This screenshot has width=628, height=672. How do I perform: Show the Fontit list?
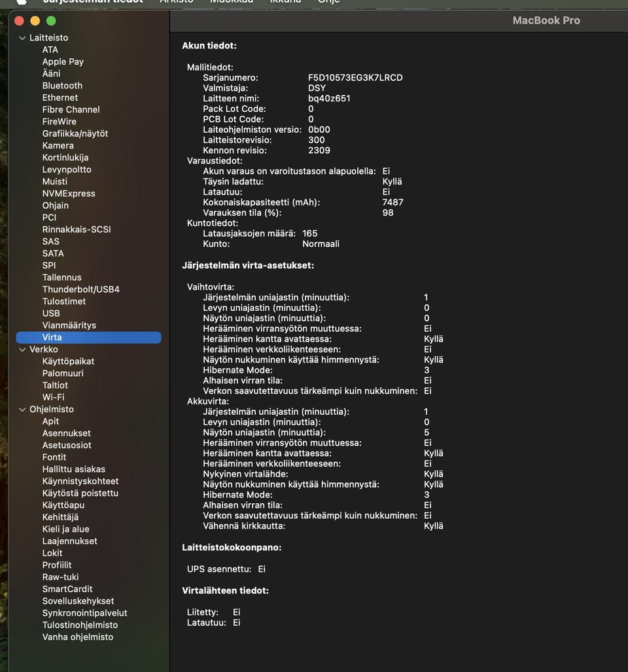pyautogui.click(x=54, y=458)
